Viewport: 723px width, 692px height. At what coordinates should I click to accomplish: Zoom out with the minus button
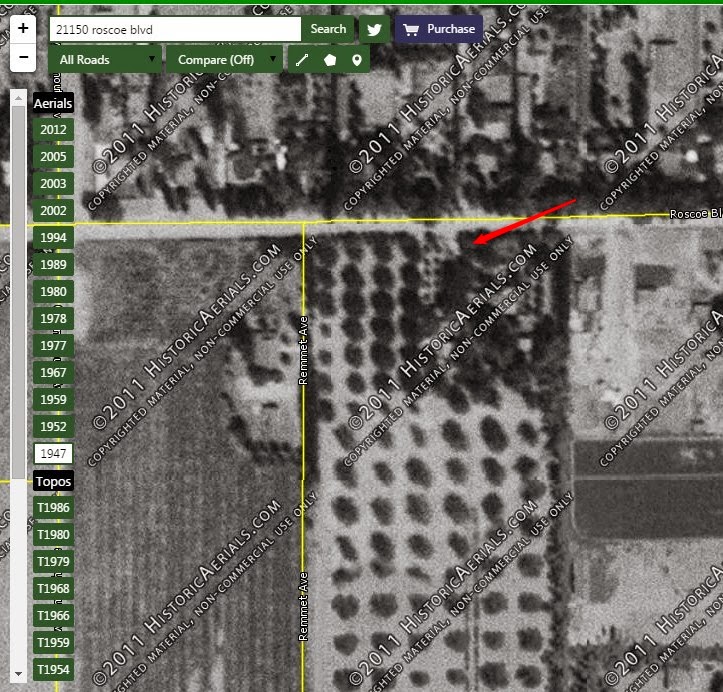[x=23, y=58]
